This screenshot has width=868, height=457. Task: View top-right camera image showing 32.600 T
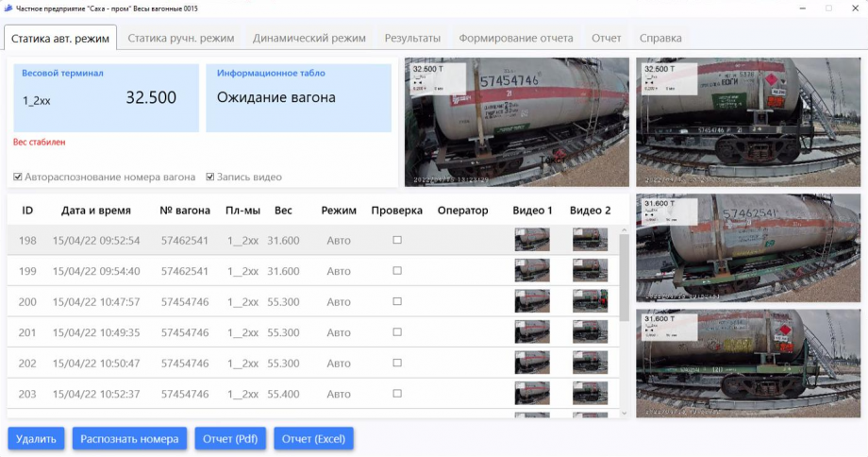click(749, 122)
